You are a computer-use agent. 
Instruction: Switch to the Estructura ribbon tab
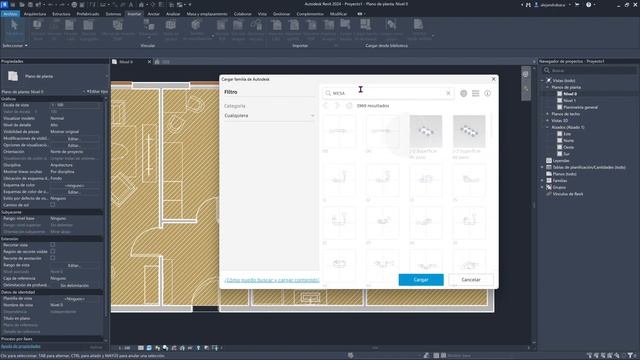[x=61, y=14]
